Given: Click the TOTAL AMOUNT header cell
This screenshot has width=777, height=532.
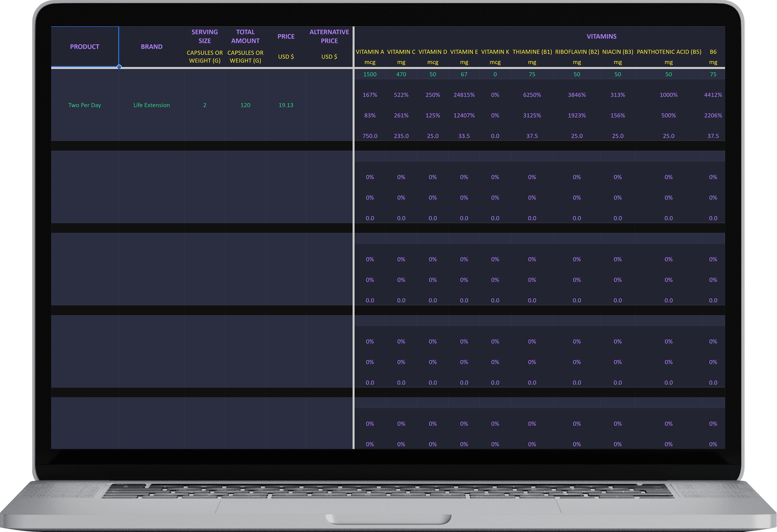Looking at the screenshot, I should click(x=245, y=36).
